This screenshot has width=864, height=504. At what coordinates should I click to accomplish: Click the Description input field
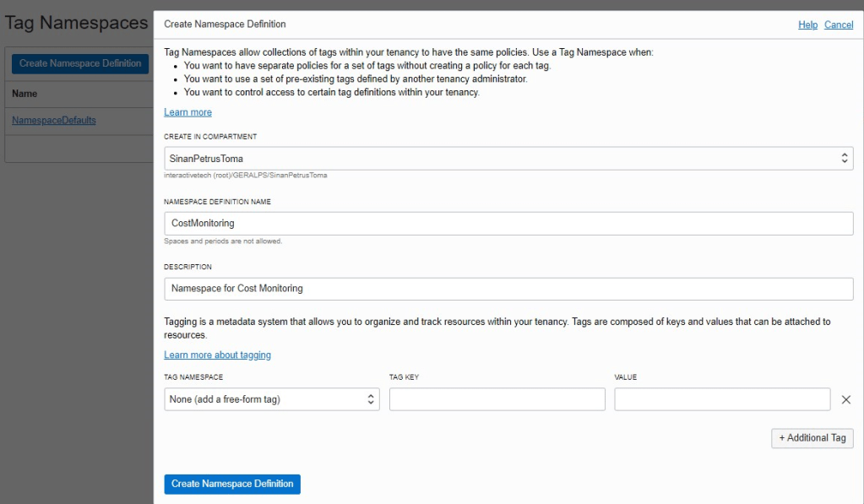click(508, 289)
